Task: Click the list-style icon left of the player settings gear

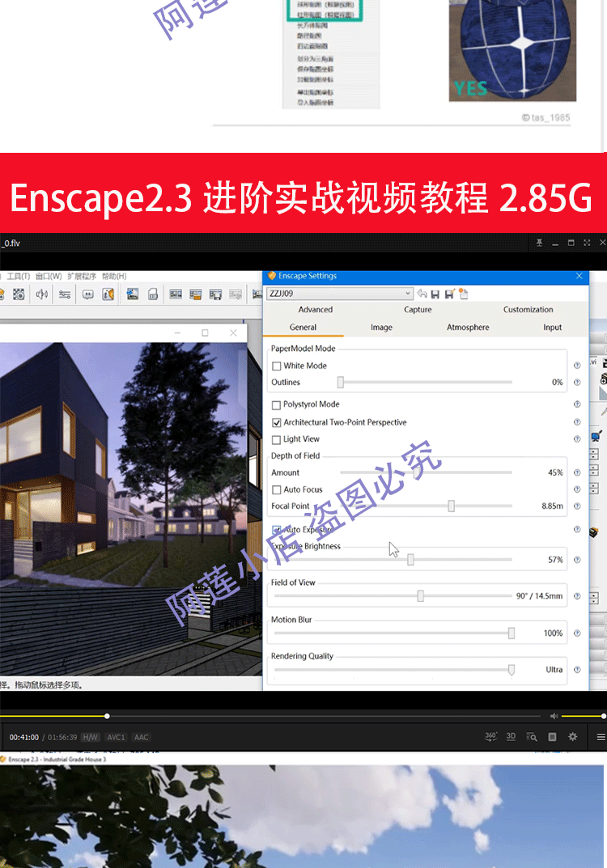Action: click(552, 736)
